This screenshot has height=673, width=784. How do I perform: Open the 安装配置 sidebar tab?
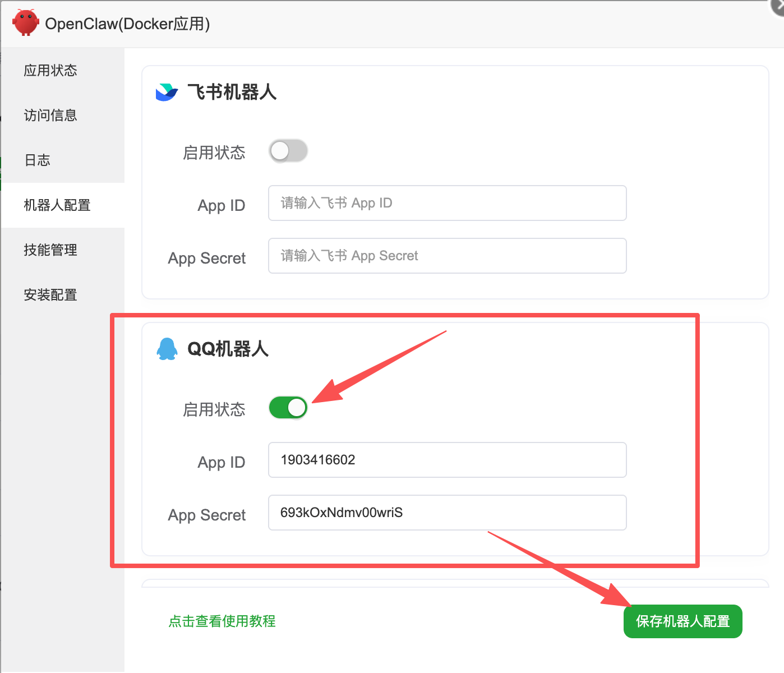(50, 295)
